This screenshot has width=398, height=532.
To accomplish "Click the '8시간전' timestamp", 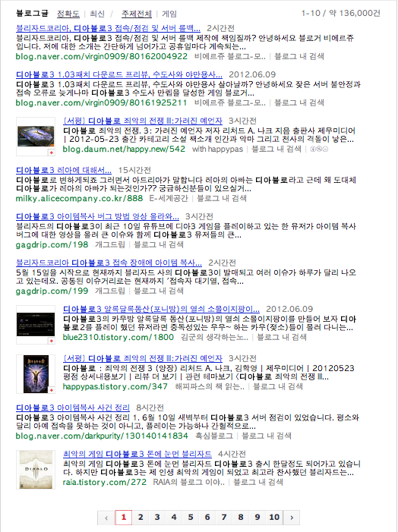I will (150, 408).
